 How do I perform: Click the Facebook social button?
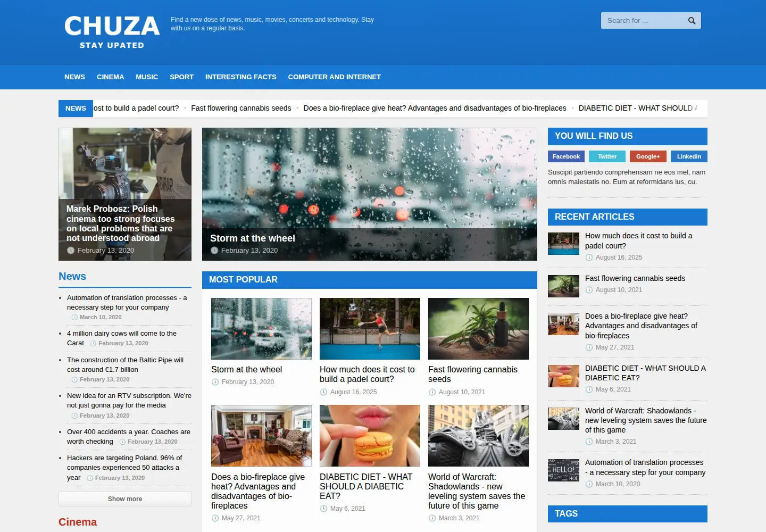[566, 156]
